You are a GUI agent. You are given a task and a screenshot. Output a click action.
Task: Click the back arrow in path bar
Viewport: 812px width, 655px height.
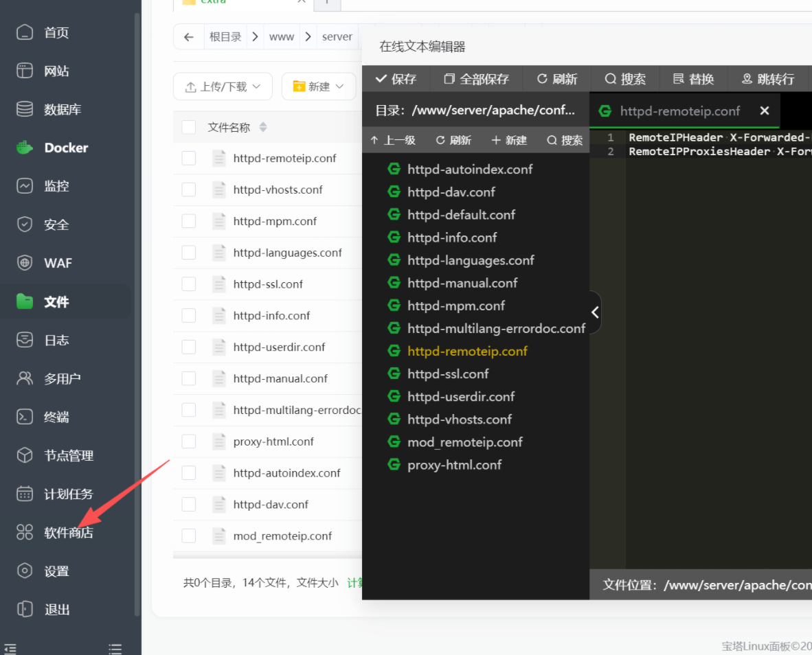(x=188, y=37)
